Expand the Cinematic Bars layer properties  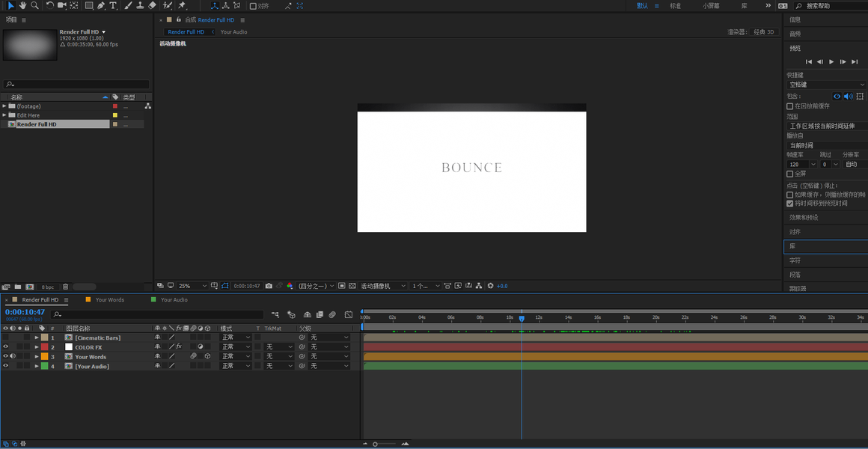(37, 337)
